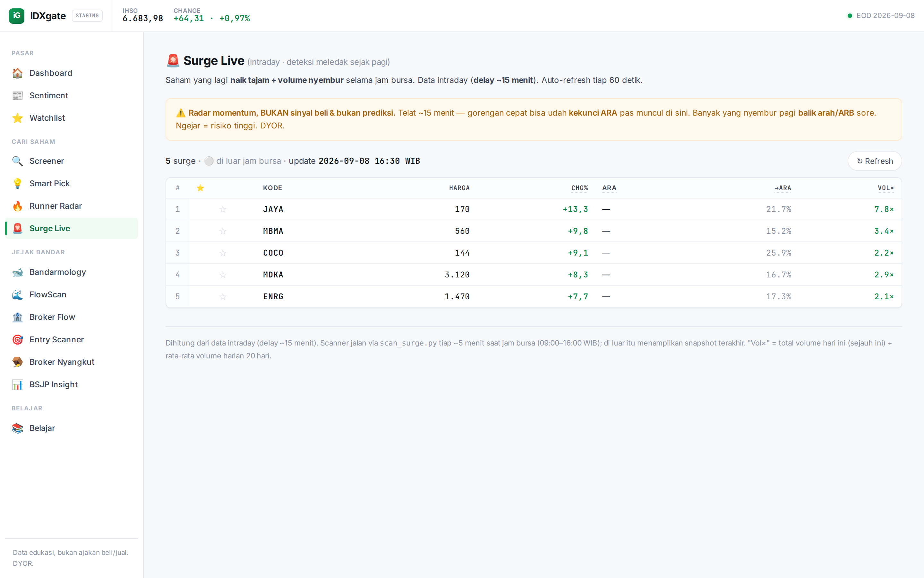This screenshot has width=924, height=578.
Task: Sort by the VOL× column header
Action: point(886,188)
